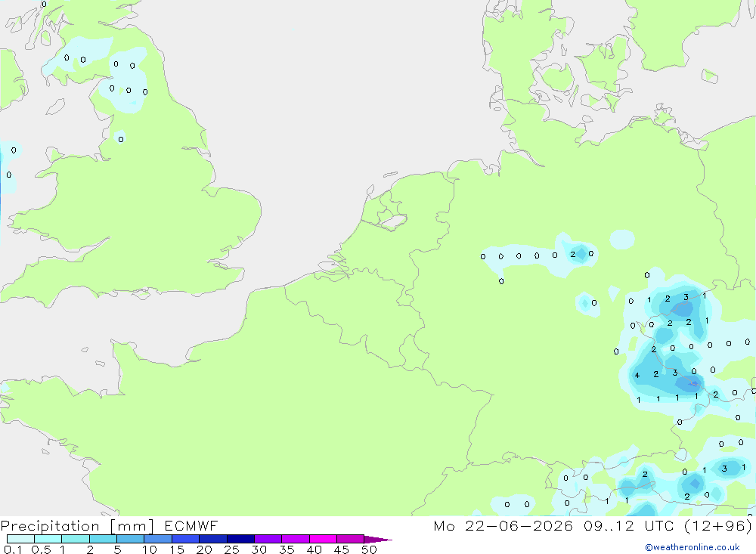This screenshot has height=554, width=756.
Task: Click the '50' legend scale number
Action: click(369, 549)
